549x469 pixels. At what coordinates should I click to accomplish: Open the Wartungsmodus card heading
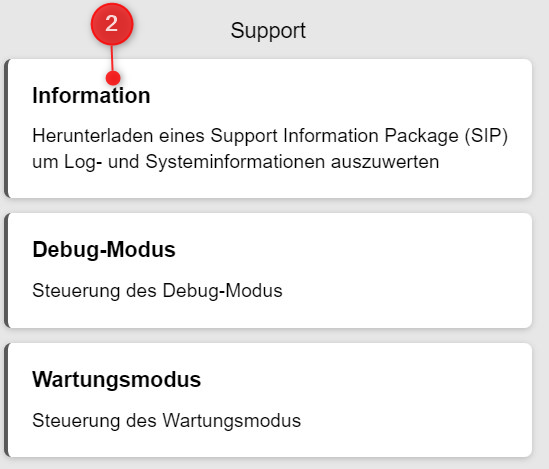click(x=116, y=379)
